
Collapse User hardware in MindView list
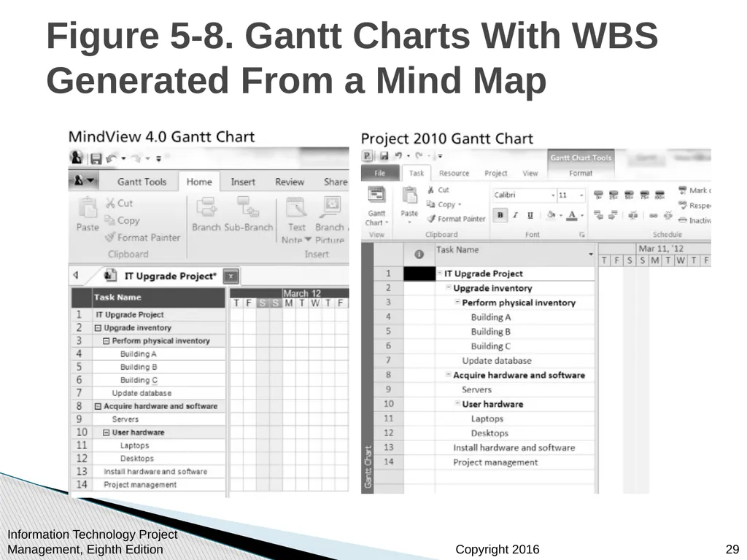(107, 432)
